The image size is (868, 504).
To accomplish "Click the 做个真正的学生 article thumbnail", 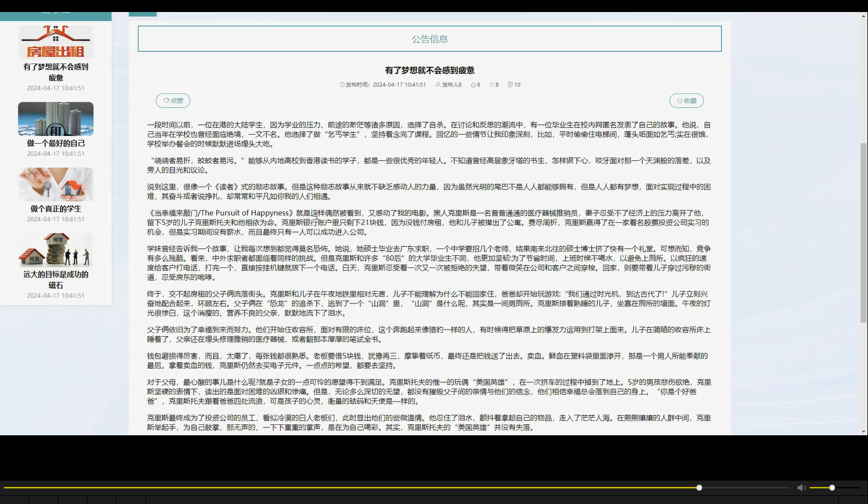I will (x=56, y=184).
